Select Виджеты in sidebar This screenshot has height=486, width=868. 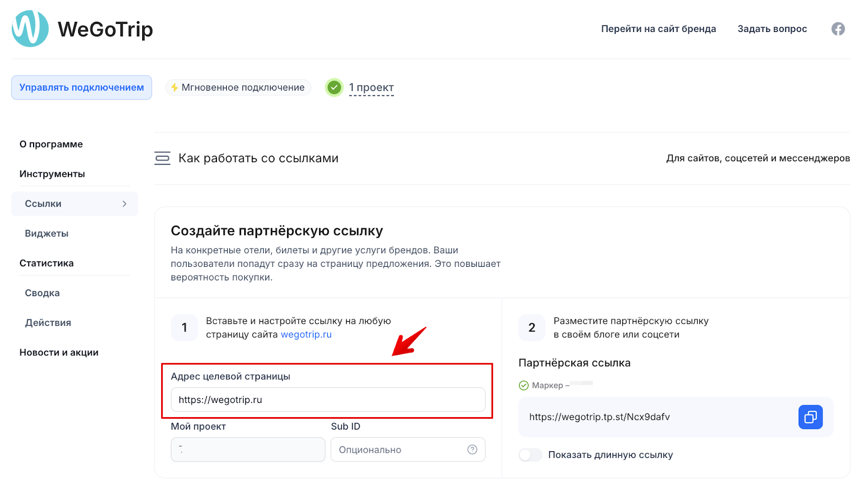click(47, 234)
